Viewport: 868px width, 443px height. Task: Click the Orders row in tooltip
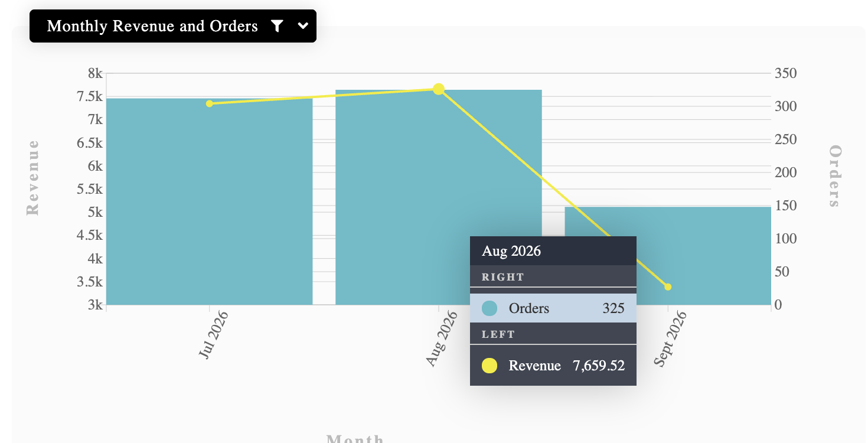pyautogui.click(x=553, y=308)
